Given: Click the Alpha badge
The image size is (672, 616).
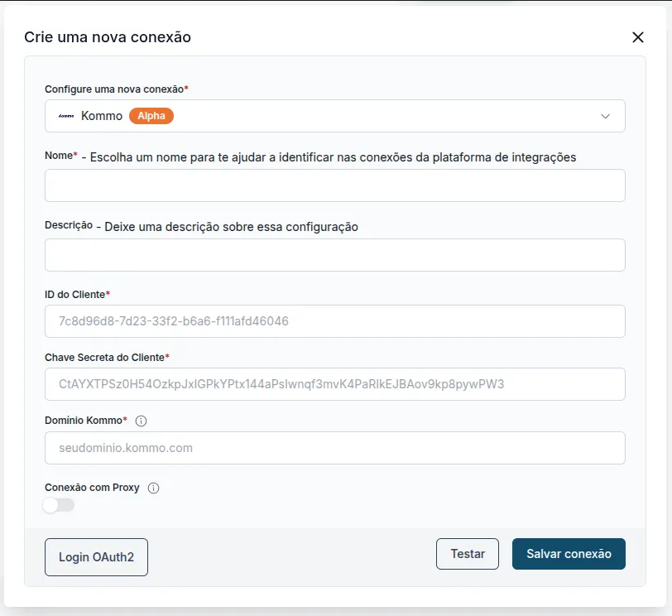Looking at the screenshot, I should click(151, 116).
